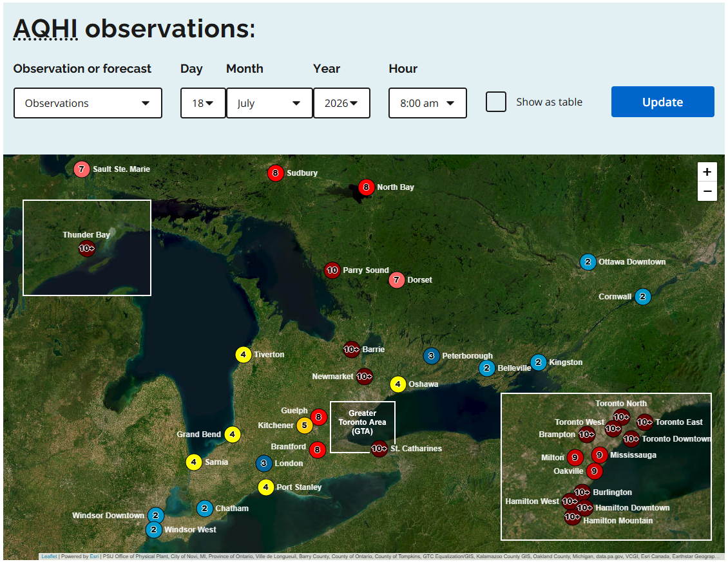This screenshot has height=562, width=728.
Task: Enable the Show as table checkbox
Action: [x=496, y=102]
